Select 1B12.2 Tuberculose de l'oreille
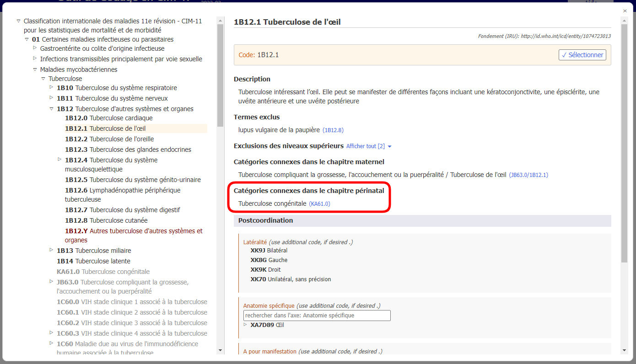The width and height of the screenshot is (636, 364). click(x=109, y=139)
